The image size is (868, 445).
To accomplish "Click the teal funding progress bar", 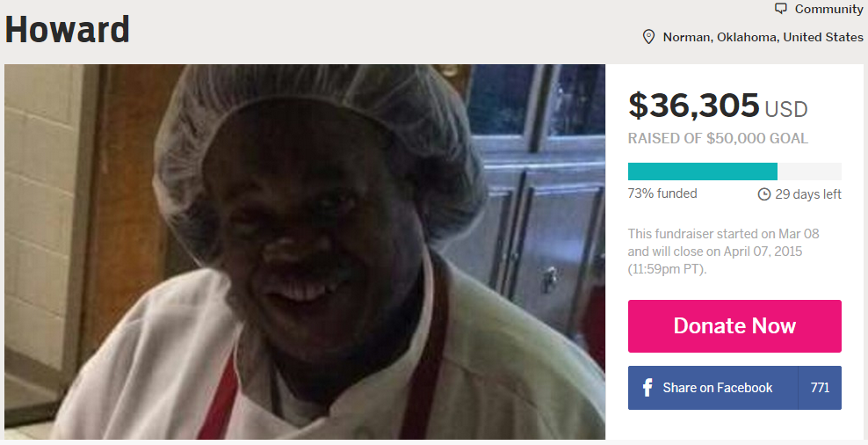I will coord(703,171).
